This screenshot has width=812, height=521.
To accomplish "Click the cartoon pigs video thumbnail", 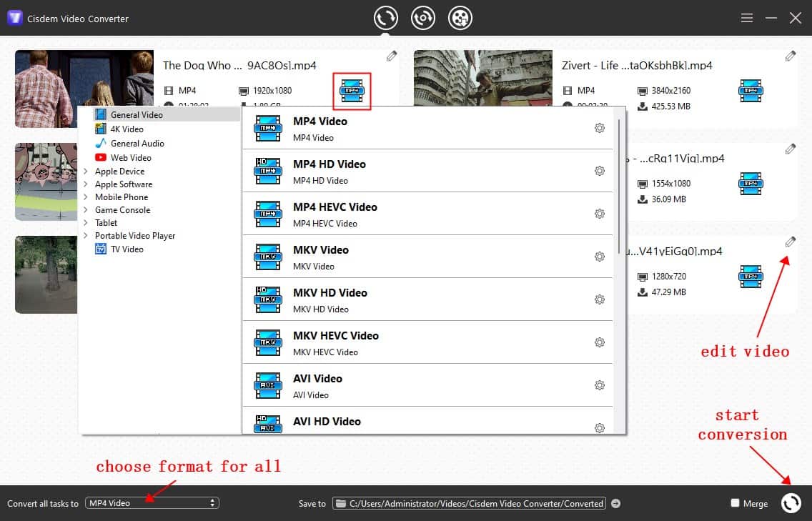I will click(x=46, y=182).
